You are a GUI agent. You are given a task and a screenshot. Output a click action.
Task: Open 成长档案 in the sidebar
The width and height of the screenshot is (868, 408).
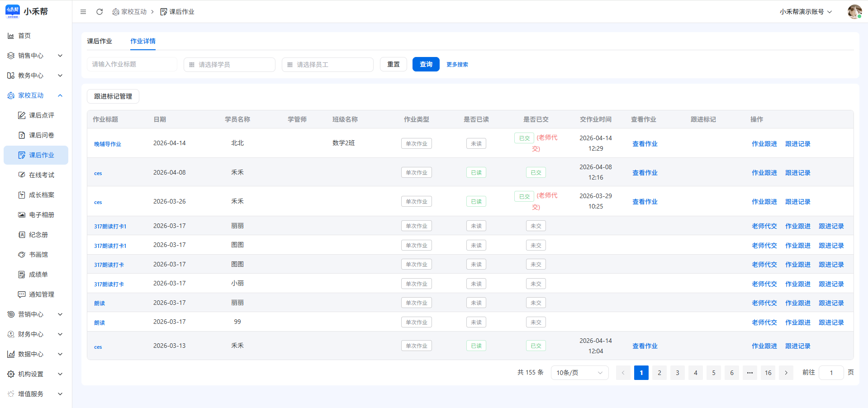41,195
